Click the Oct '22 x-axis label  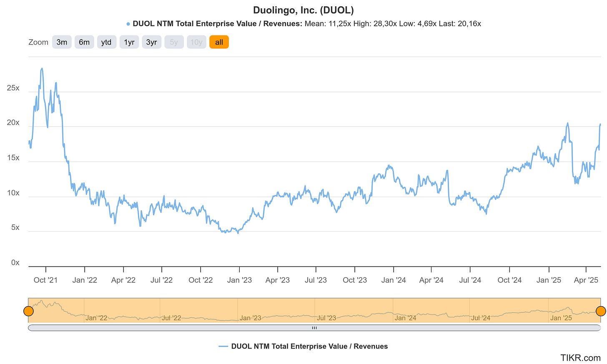201,280
